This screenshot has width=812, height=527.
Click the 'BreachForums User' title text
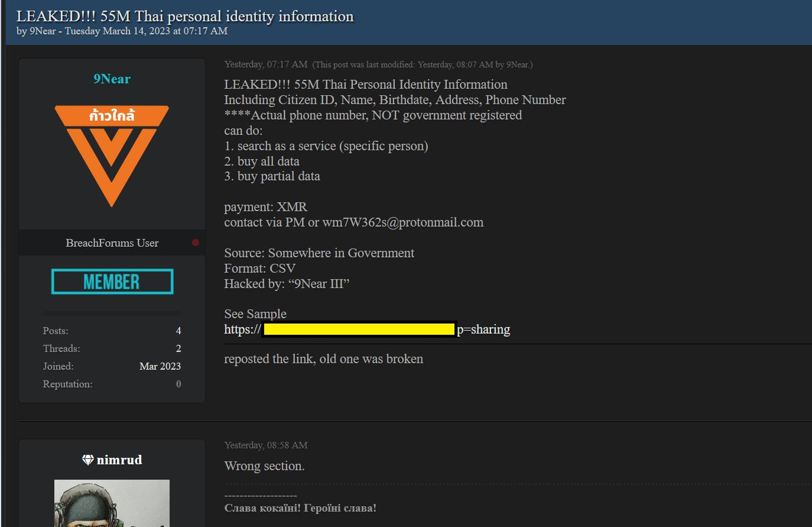pos(112,243)
